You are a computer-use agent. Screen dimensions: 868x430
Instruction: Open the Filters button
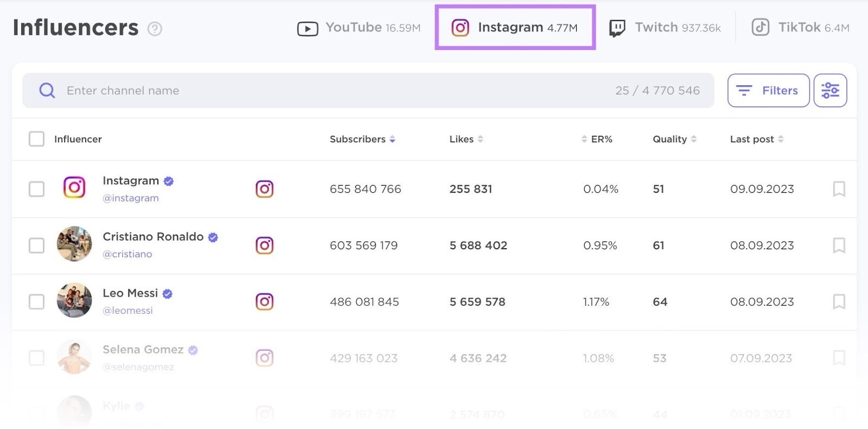tap(768, 91)
